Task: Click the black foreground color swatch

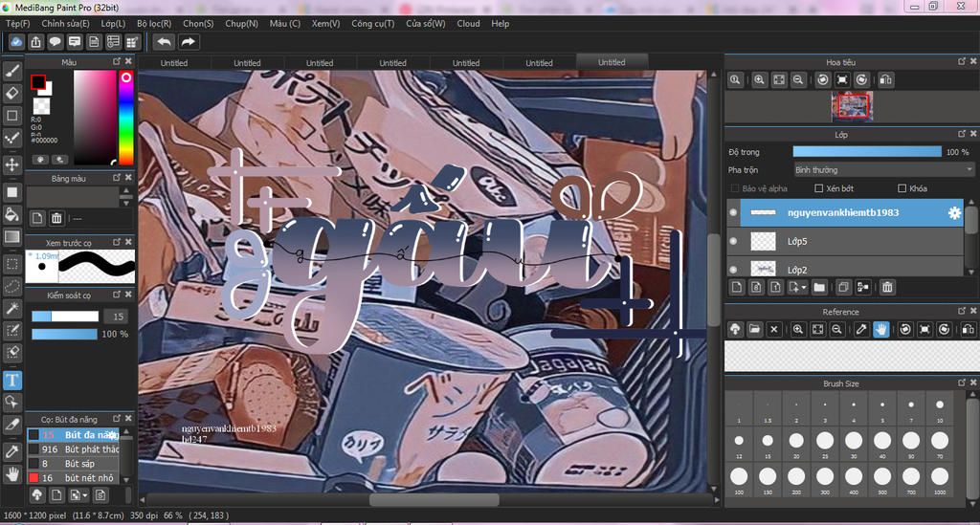Action: point(38,82)
